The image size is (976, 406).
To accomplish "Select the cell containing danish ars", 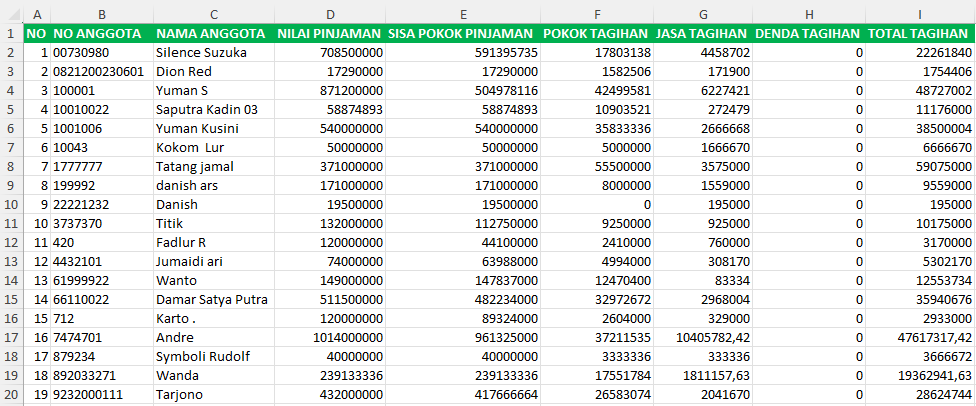I will [214, 186].
